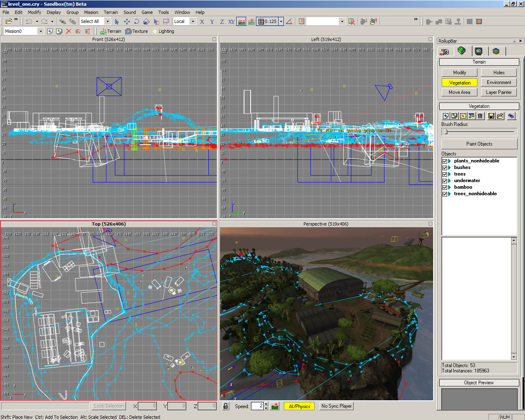525x420 pixels.
Task: Uncheck the bushes vegetation group
Action: point(445,168)
